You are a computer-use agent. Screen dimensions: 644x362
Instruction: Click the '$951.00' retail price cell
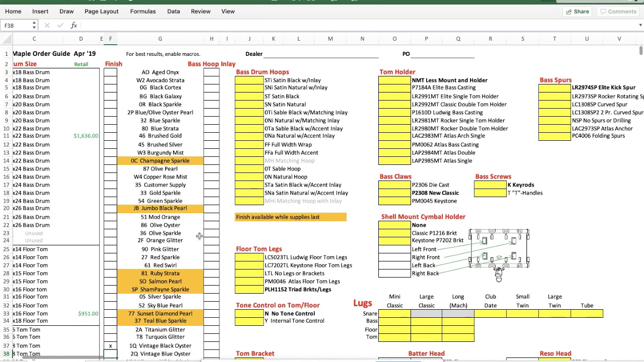pos(88,314)
